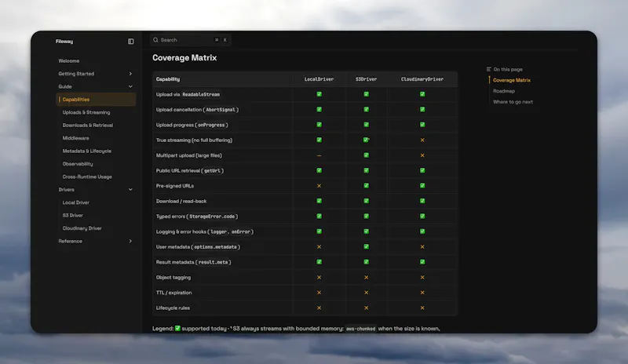
Task: Click the S3Driver check for User metadata
Action: [x=366, y=246]
